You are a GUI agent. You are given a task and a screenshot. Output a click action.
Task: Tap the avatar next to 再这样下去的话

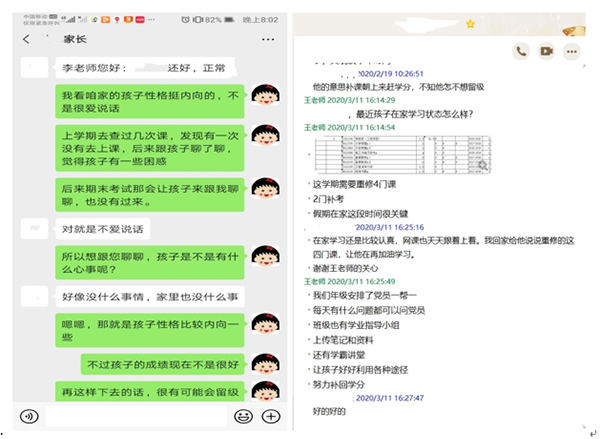click(x=266, y=391)
